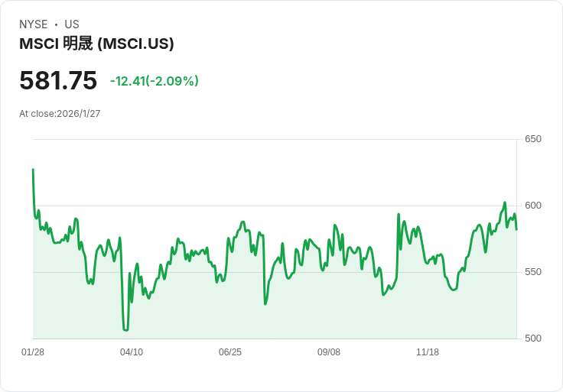Image resolution: width=563 pixels, height=392 pixels.
Task: Click the sharp price drop after 06/25
Action: pyautogui.click(x=265, y=304)
